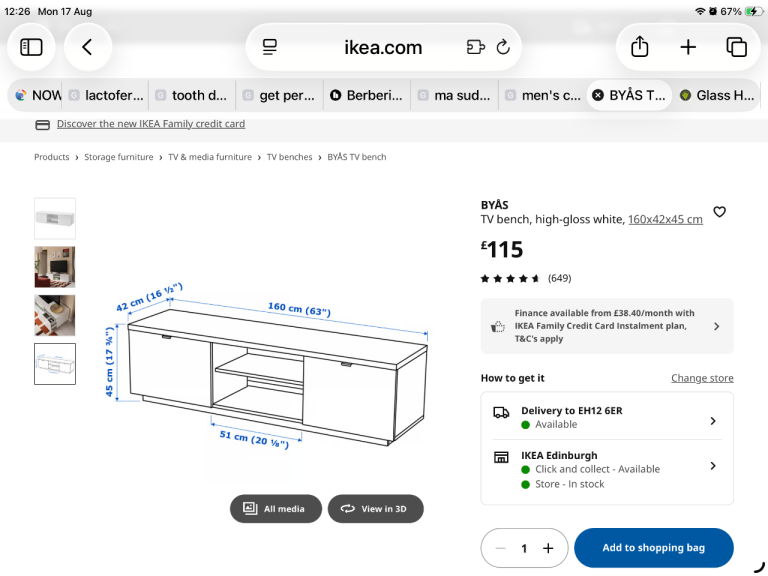Go to TV benches breadcrumb
The width and height of the screenshot is (768, 576).
pos(289,157)
